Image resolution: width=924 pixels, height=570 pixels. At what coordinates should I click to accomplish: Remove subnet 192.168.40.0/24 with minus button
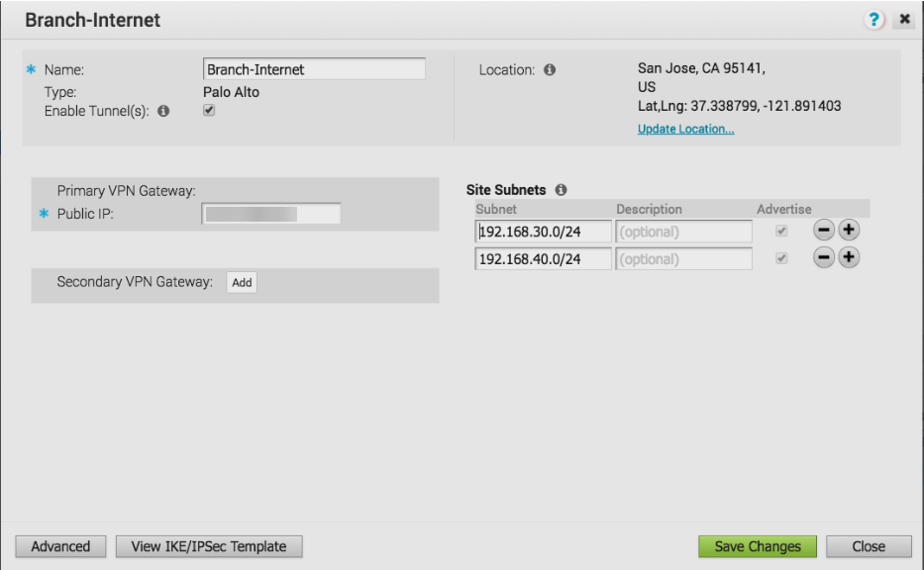[823, 257]
